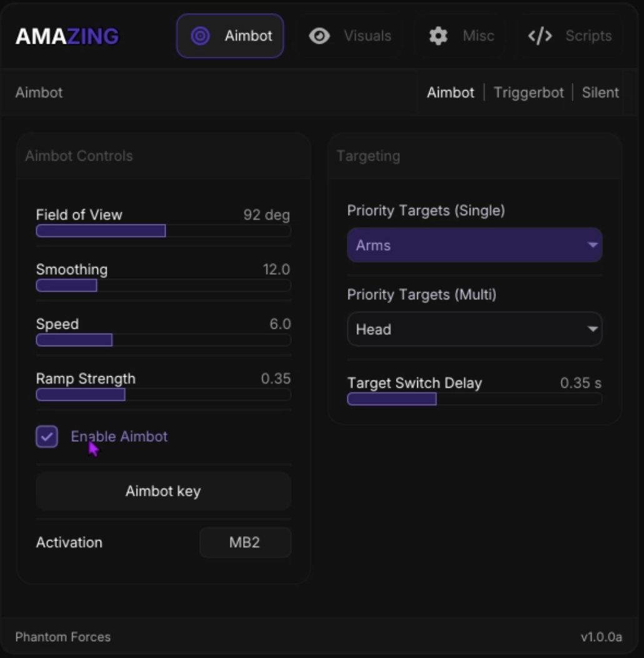644x658 pixels.
Task: Open the Visuals tab via eye icon
Action: click(x=319, y=36)
